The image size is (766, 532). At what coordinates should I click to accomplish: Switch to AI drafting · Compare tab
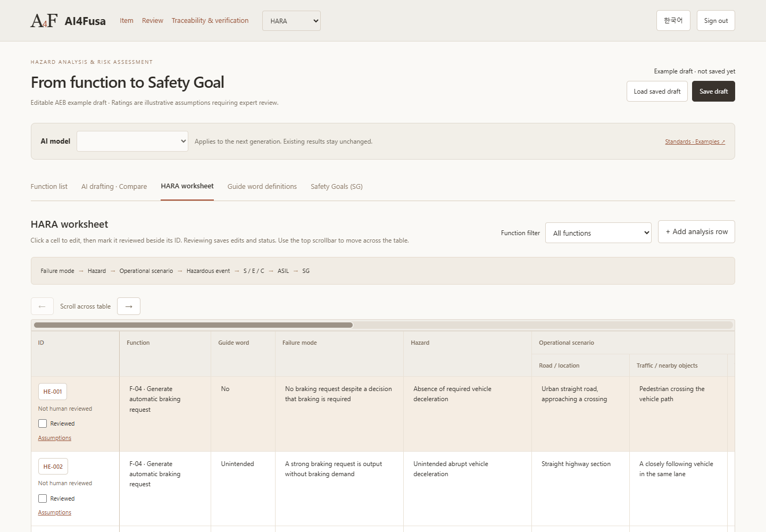pos(114,187)
